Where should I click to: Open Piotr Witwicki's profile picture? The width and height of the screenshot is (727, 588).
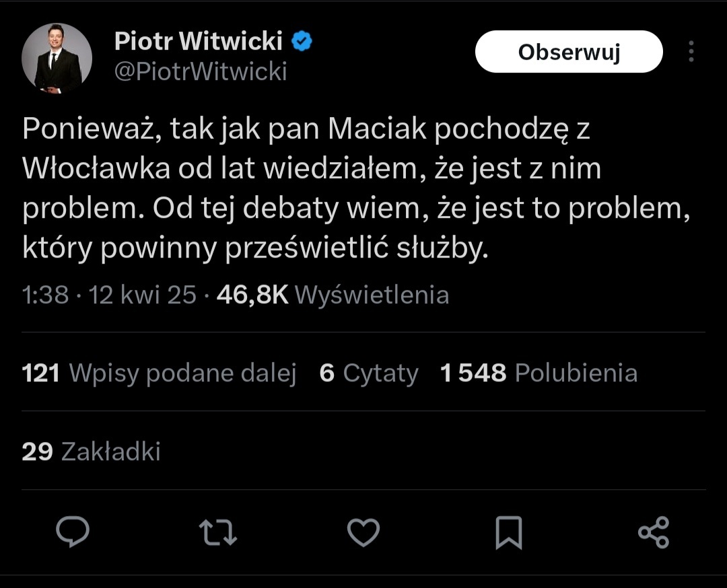[57, 58]
